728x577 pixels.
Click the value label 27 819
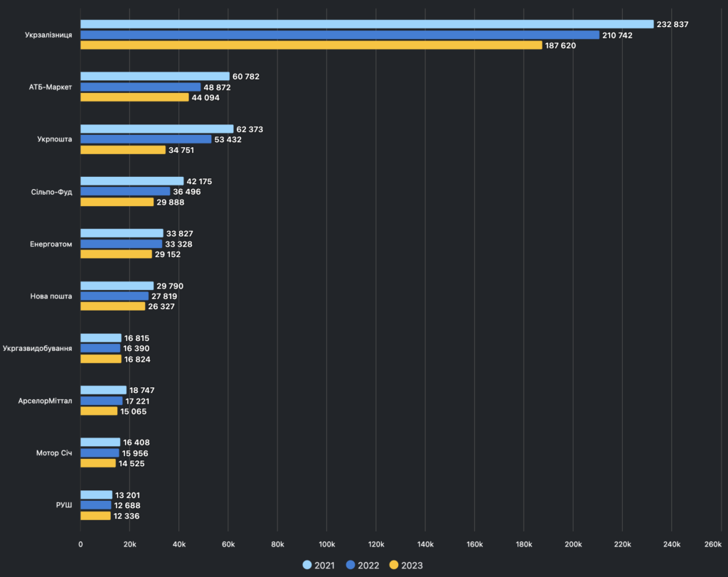point(164,296)
